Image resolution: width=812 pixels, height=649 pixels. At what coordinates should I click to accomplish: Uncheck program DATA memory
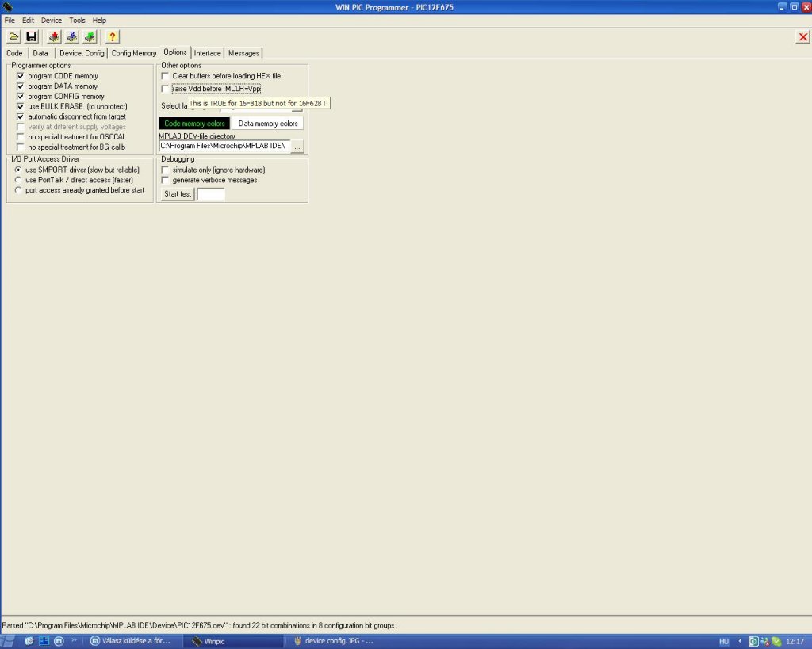(20, 86)
